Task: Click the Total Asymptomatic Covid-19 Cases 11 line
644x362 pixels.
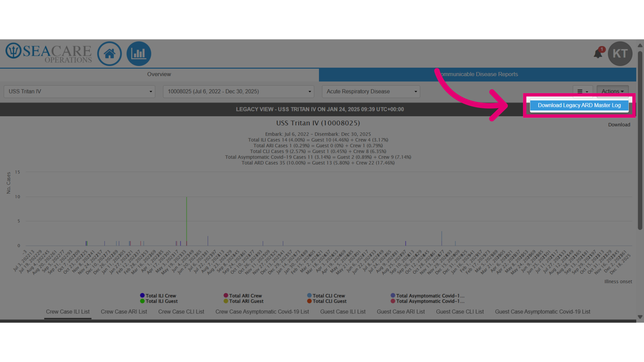Action: click(x=318, y=157)
